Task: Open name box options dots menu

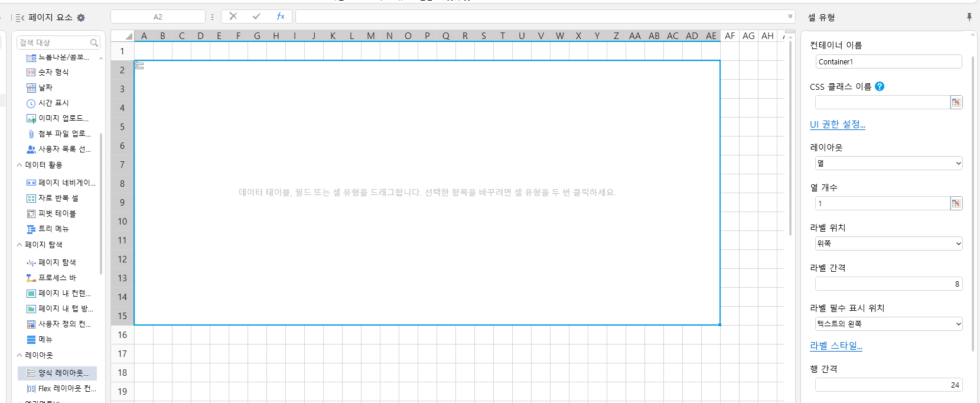Action: (213, 17)
